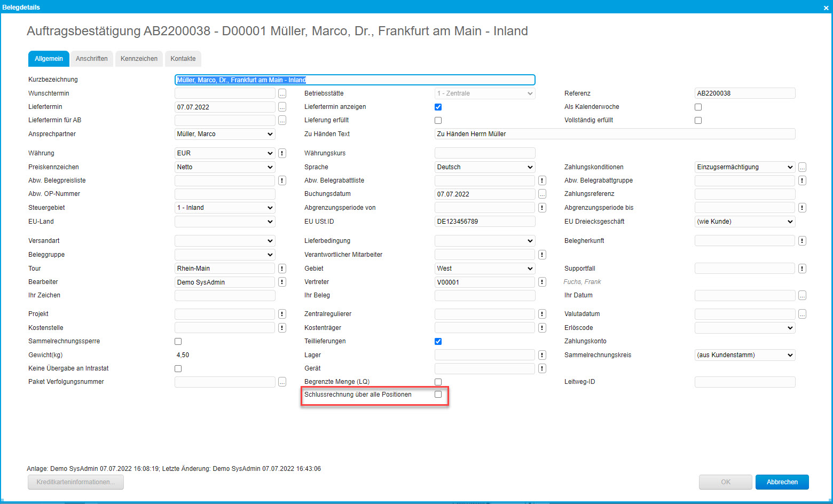Toggle Liefertermin anzeigen checkbox
This screenshot has width=833, height=504.
pyautogui.click(x=438, y=107)
